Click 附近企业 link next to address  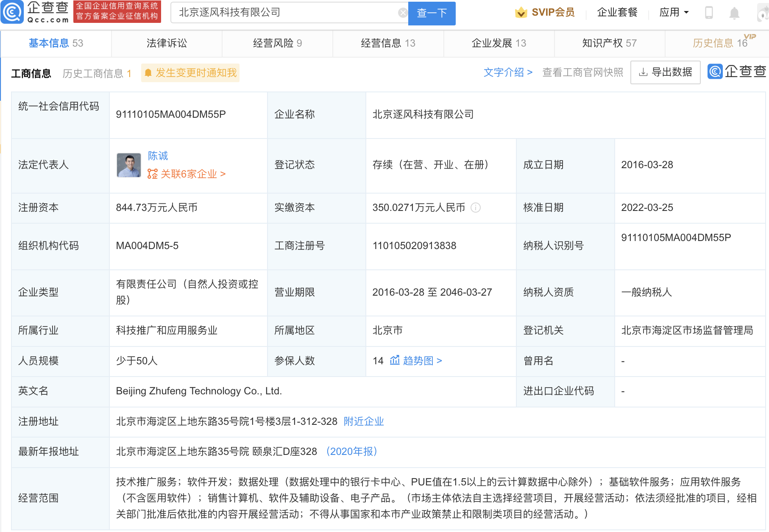click(x=363, y=421)
